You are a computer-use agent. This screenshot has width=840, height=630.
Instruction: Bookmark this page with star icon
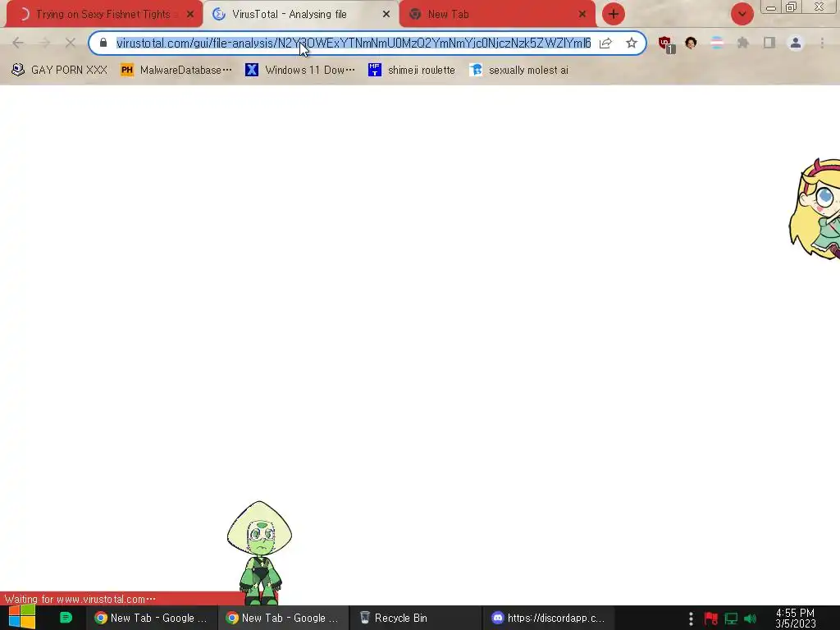(x=632, y=43)
